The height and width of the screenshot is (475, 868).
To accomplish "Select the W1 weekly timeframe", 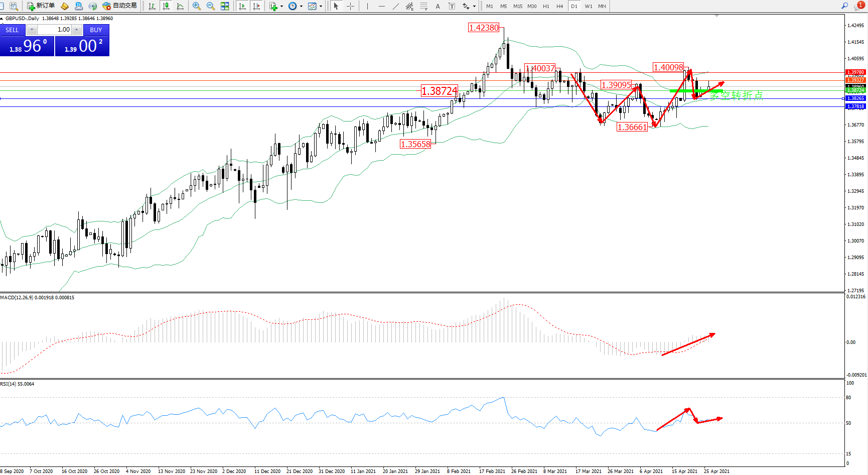I will [589, 7].
